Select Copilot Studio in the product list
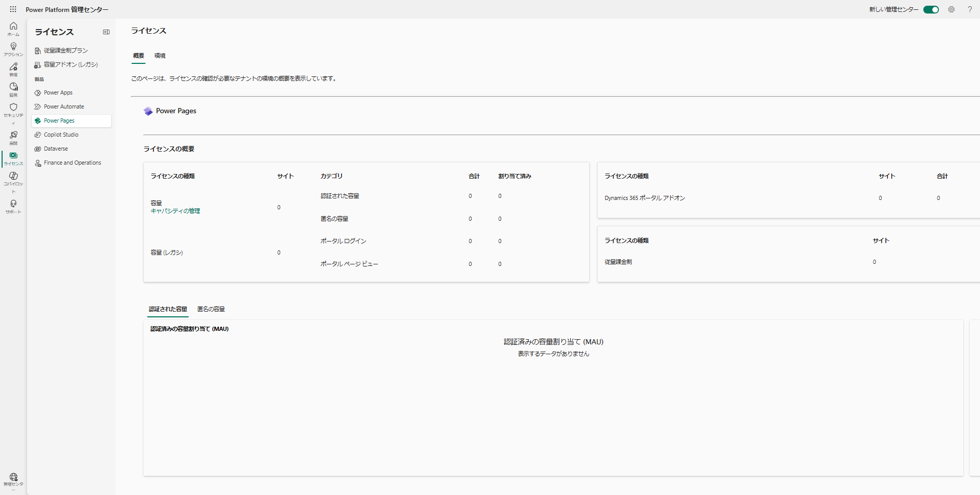Screen dimensions: 980x495 point(71,135)
